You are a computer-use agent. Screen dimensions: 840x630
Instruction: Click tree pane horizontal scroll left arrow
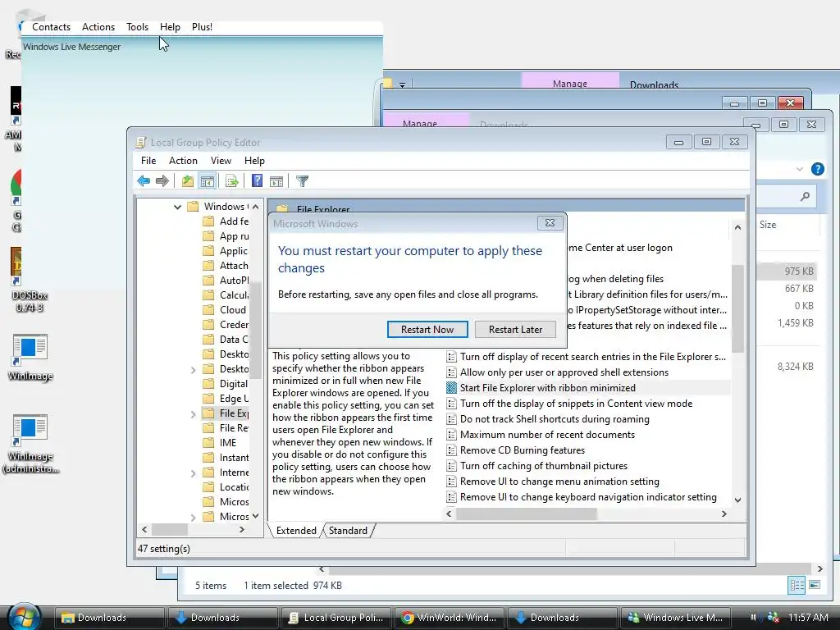144,529
